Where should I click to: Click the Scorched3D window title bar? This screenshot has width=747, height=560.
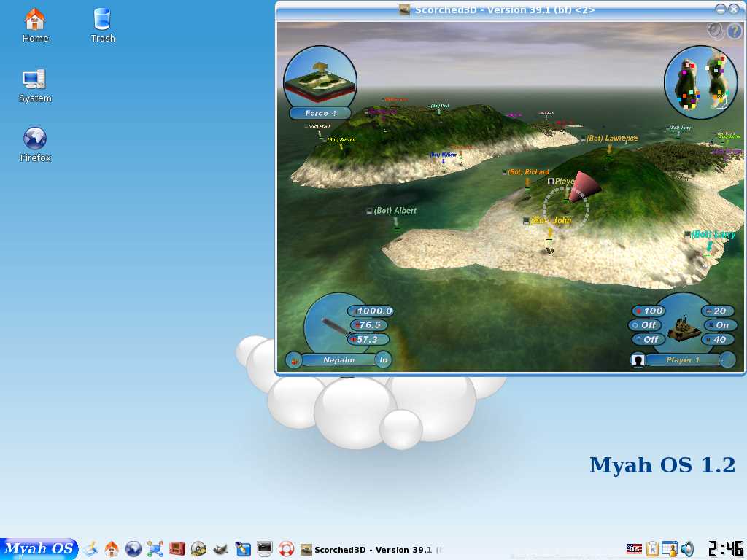pos(505,9)
